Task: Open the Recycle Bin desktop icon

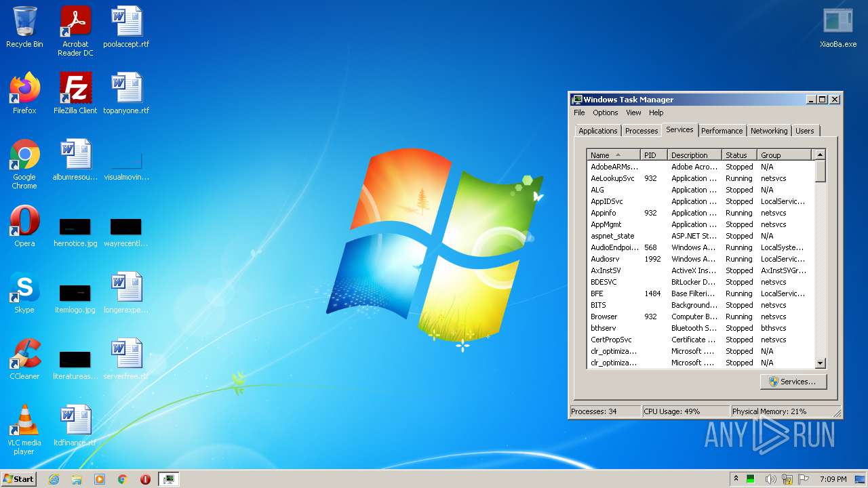Action: pyautogui.click(x=24, y=27)
